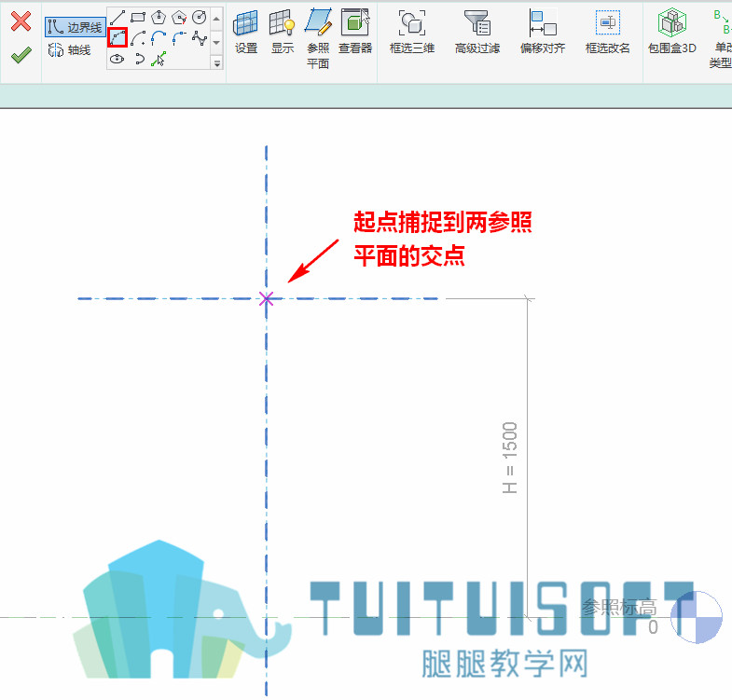The width and height of the screenshot is (732, 700).
Task: Select the Spline draw tool
Action: [x=200, y=38]
